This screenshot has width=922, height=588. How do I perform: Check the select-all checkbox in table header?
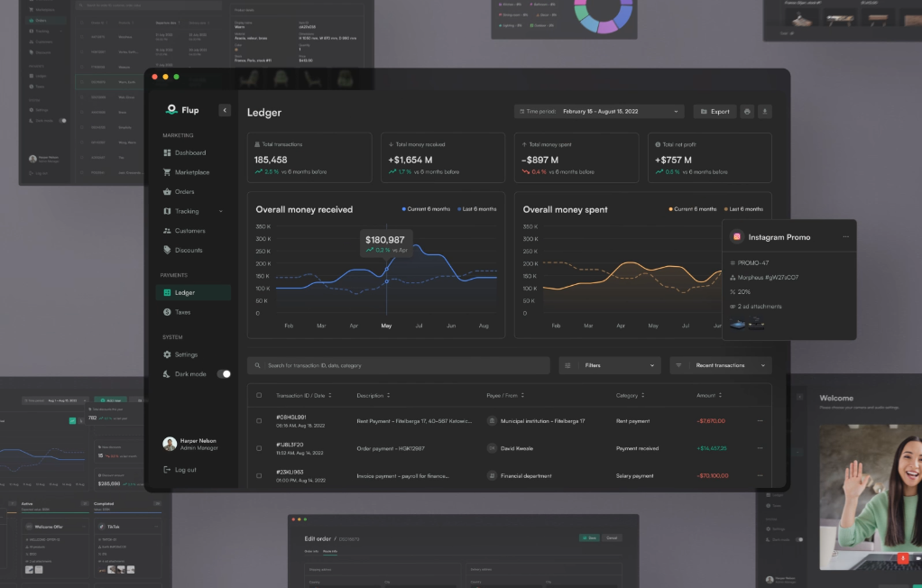(259, 395)
